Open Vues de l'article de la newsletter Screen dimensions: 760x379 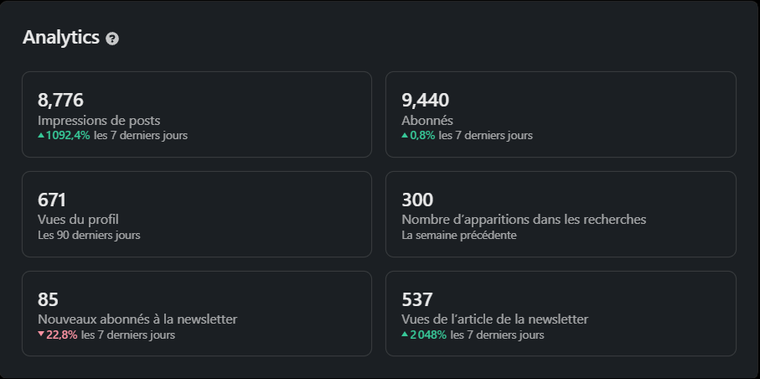click(494, 319)
